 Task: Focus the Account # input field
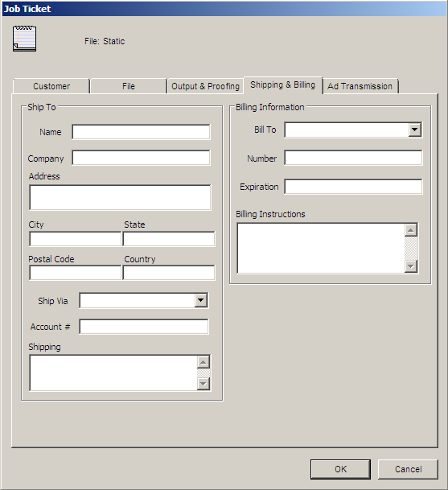coord(144,327)
